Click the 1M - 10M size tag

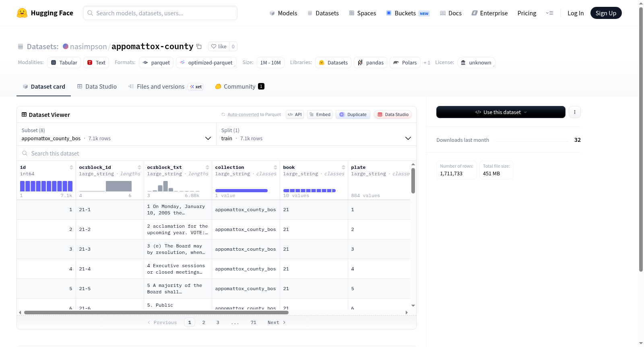click(x=270, y=62)
